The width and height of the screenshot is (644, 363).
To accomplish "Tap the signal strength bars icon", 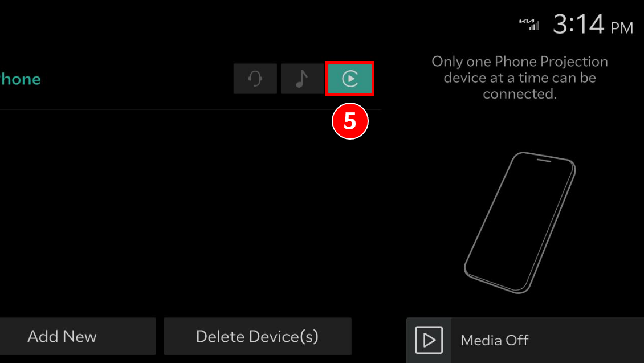I will click(x=533, y=26).
